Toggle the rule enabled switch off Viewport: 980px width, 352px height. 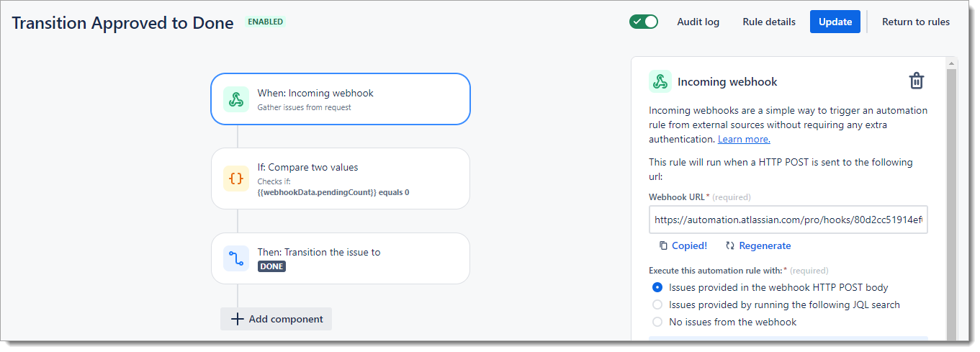[x=643, y=22]
